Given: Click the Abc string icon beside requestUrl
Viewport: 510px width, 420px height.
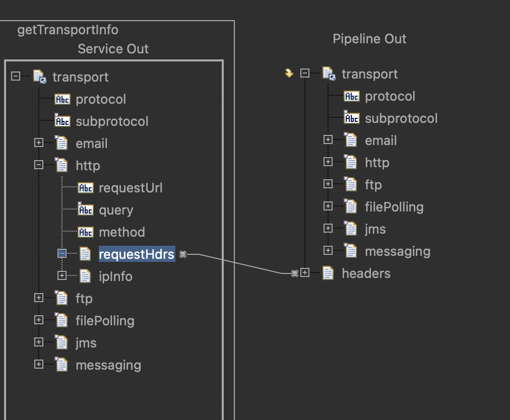Looking at the screenshot, I should tap(86, 188).
